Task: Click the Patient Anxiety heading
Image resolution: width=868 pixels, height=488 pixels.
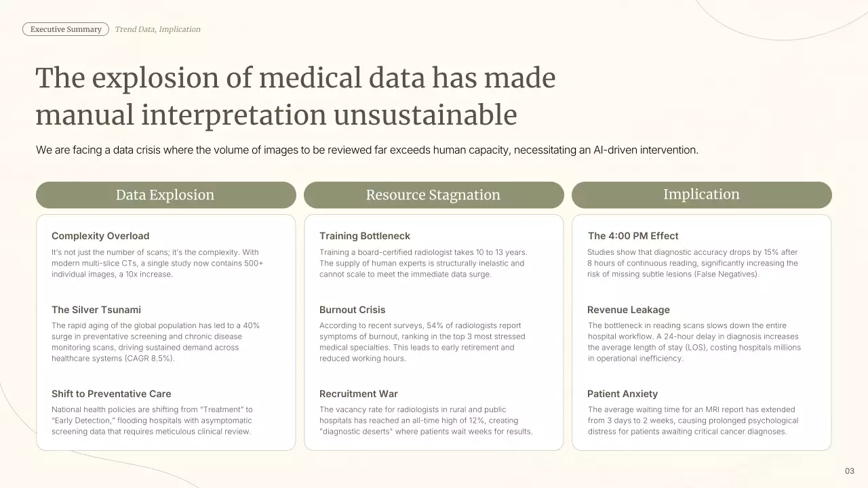Action: tap(623, 394)
